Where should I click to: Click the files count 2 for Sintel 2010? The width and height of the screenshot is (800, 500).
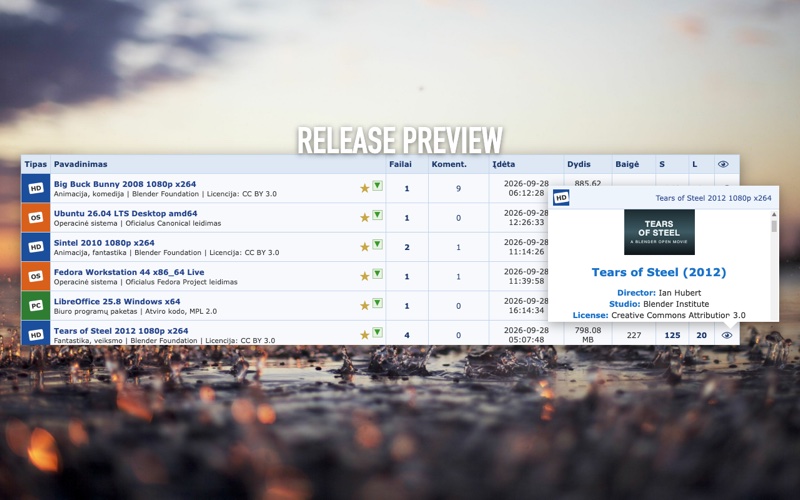coord(407,247)
